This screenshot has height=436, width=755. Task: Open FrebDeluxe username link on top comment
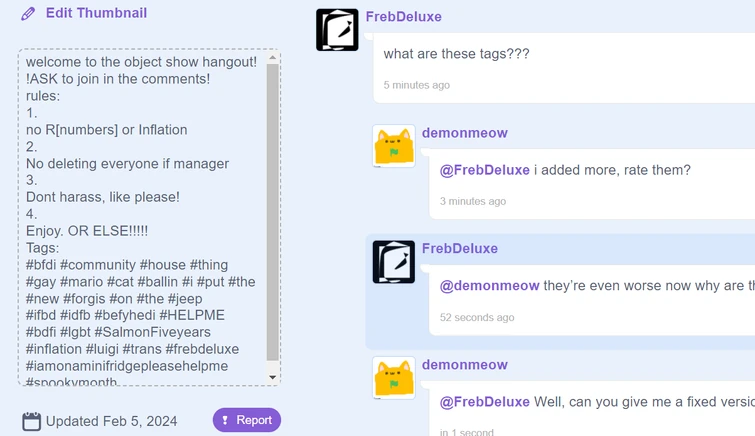403,17
